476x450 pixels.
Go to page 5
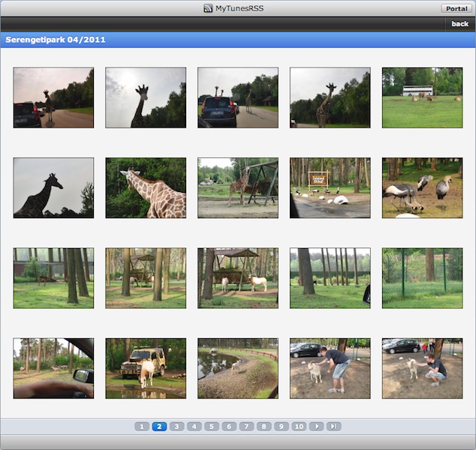coord(212,426)
